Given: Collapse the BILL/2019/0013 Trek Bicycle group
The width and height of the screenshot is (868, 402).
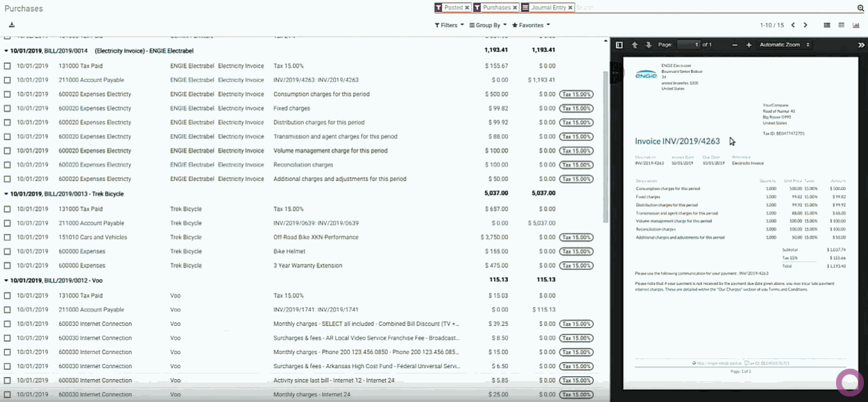Looking at the screenshot, I should tap(7, 194).
